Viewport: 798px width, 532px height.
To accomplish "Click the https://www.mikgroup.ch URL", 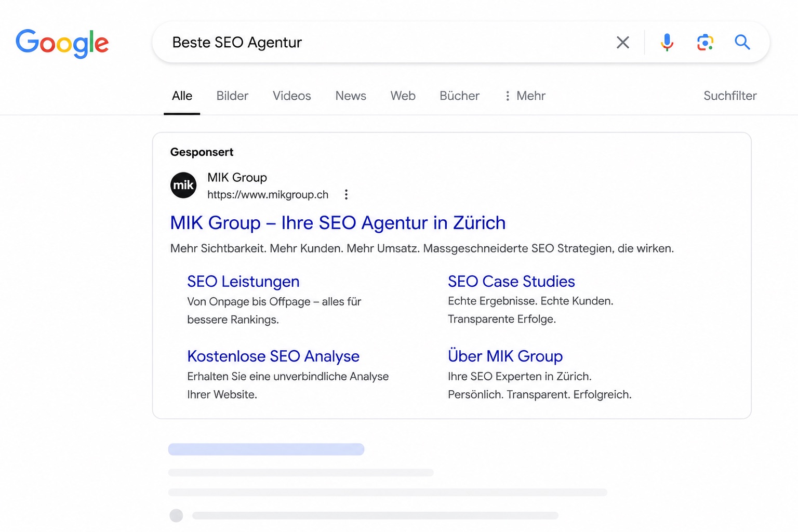I will point(268,195).
